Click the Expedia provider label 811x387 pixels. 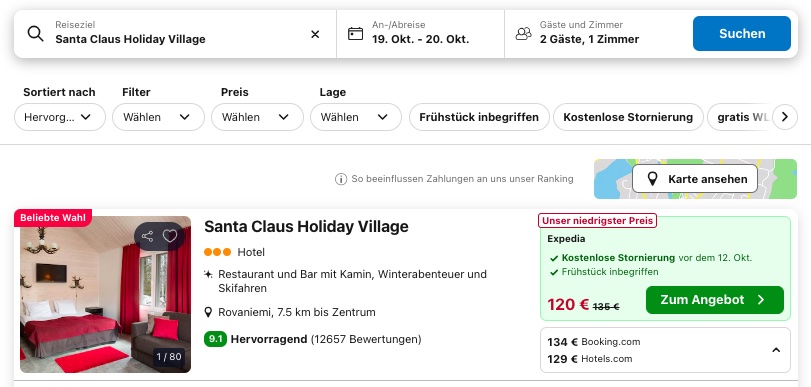[x=566, y=239]
